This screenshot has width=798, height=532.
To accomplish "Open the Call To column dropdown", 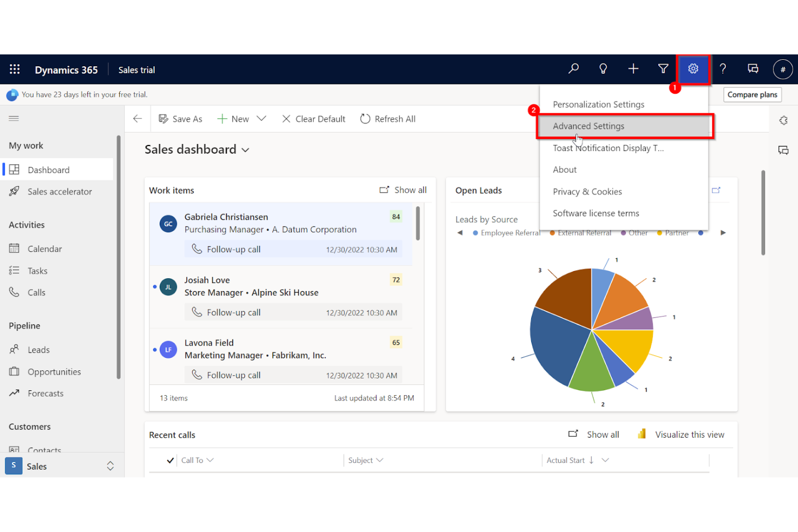I will [210, 460].
